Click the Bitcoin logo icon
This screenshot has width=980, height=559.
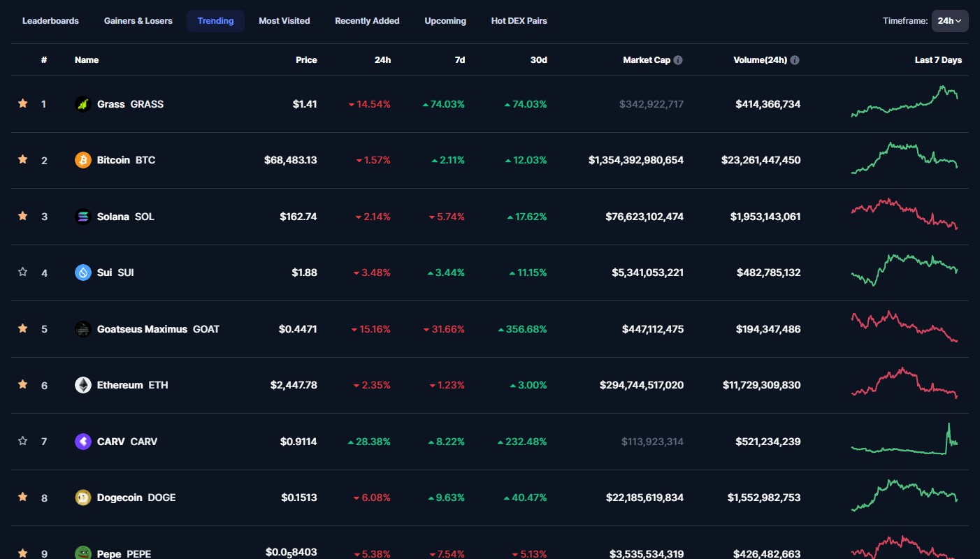[83, 160]
